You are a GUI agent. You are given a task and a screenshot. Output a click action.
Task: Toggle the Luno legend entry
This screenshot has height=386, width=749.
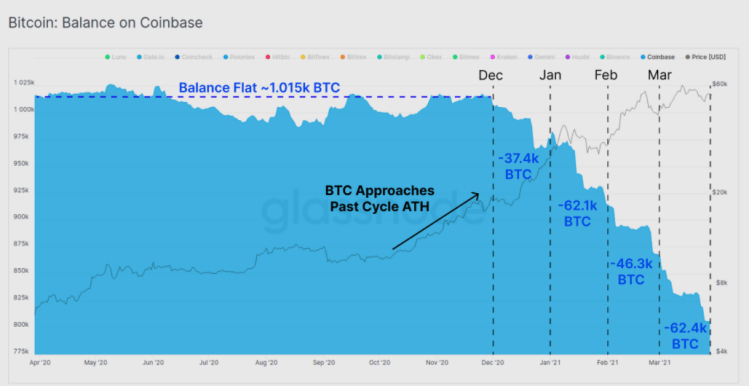click(116, 57)
